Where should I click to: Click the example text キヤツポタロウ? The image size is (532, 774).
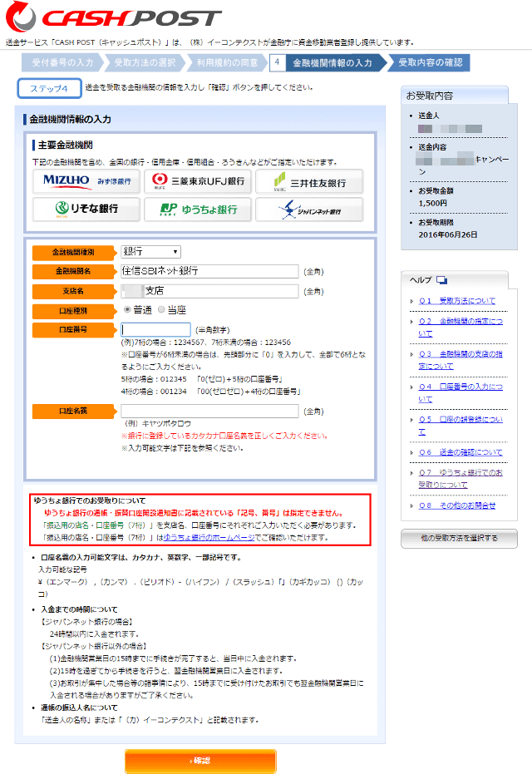pyautogui.click(x=166, y=423)
